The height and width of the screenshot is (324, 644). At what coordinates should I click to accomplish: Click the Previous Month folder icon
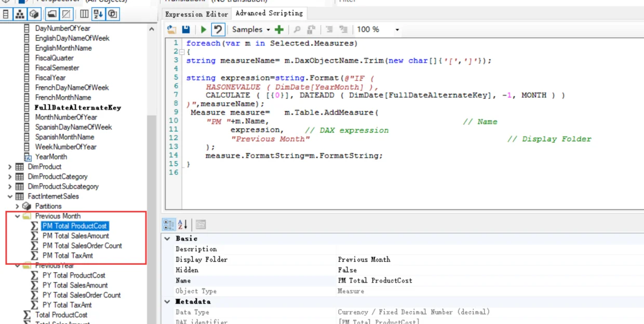pyautogui.click(x=26, y=216)
